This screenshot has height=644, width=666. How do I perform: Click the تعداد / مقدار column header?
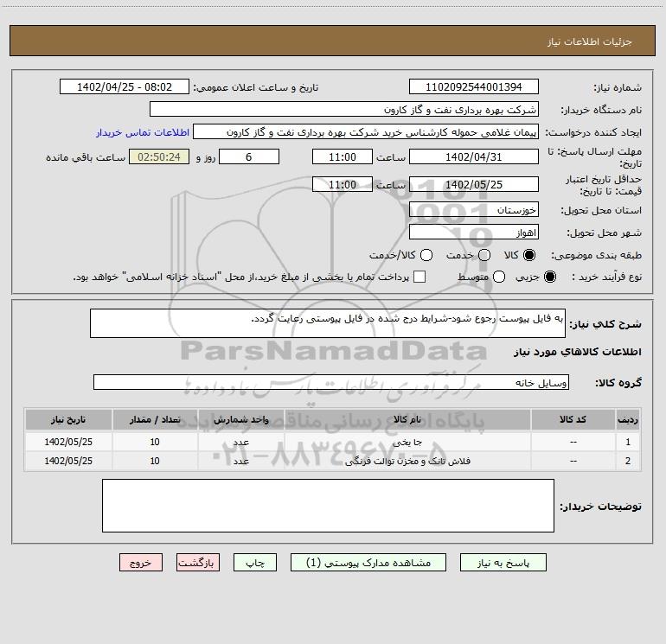click(x=155, y=420)
